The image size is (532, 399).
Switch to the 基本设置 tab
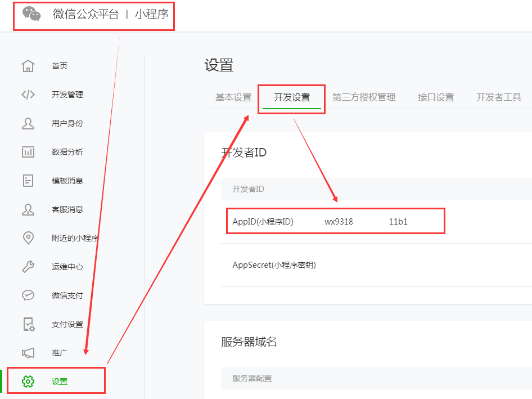233,97
